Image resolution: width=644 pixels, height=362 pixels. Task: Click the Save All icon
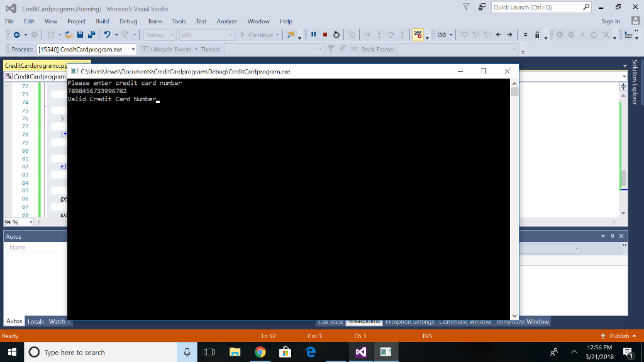[x=91, y=35]
